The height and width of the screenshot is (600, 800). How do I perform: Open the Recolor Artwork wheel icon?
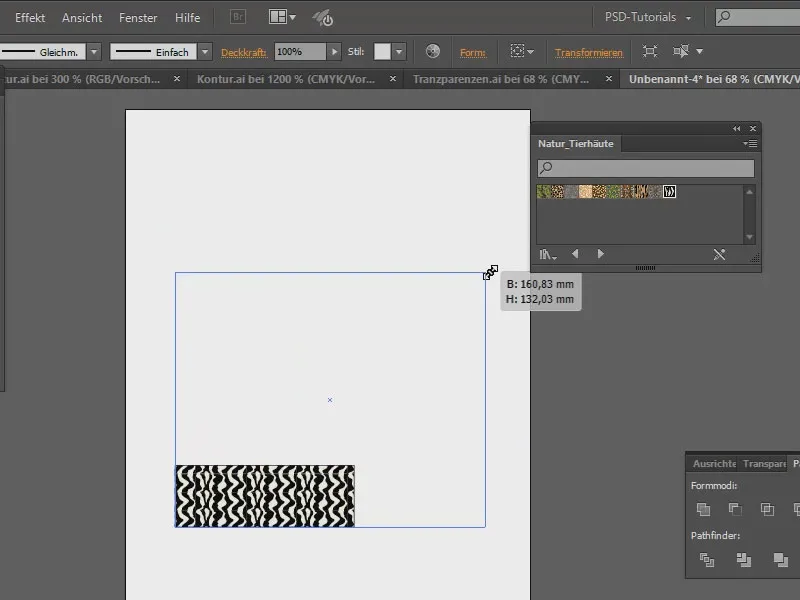click(433, 51)
